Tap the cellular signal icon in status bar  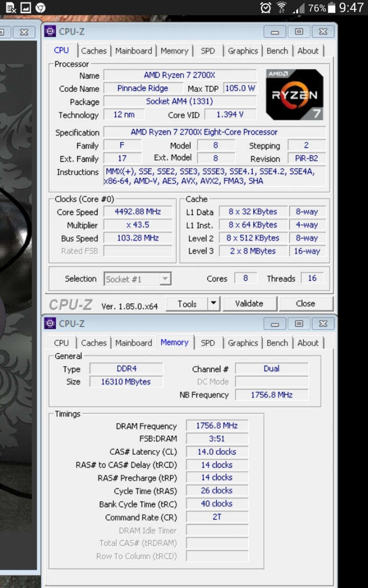(299, 8)
